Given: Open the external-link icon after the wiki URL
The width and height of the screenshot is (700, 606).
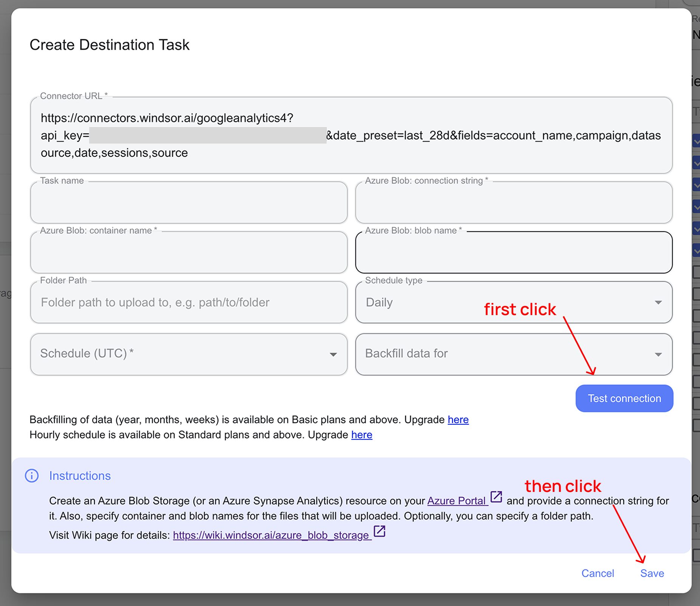Looking at the screenshot, I should [379, 531].
